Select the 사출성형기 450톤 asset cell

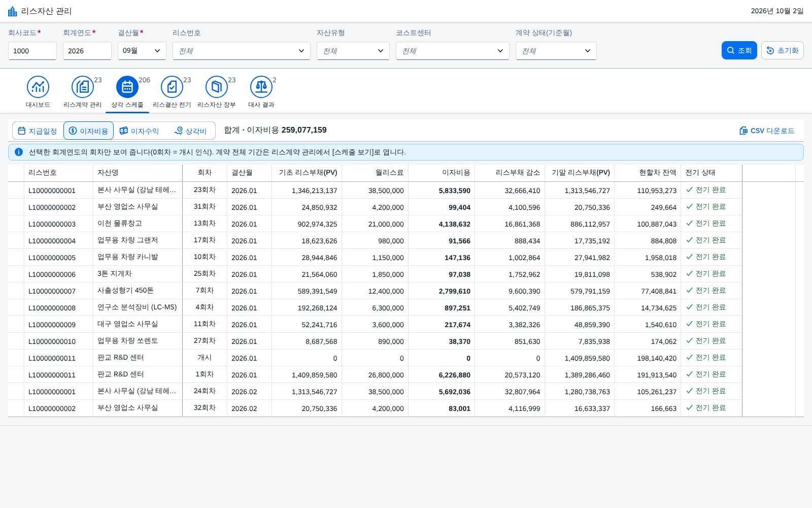138,291
